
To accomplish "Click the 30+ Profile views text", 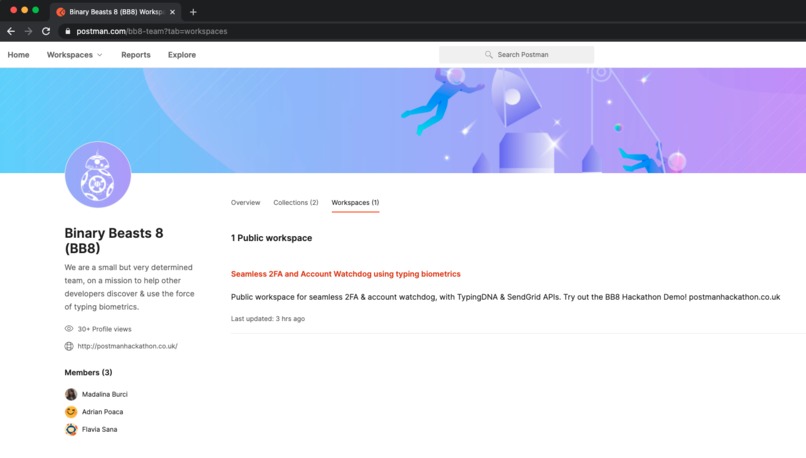I will 104,329.
